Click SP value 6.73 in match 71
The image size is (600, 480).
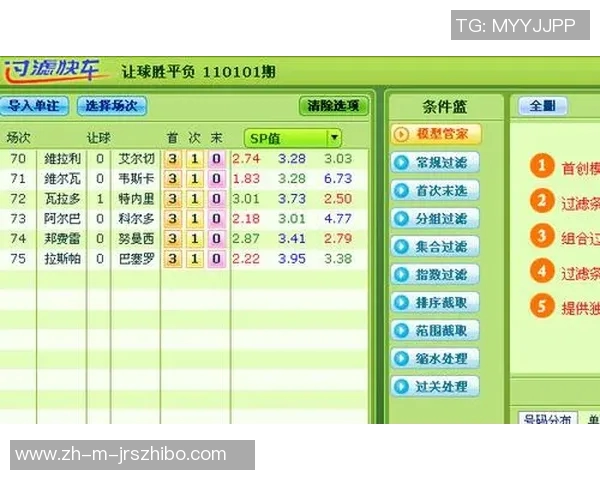(338, 179)
